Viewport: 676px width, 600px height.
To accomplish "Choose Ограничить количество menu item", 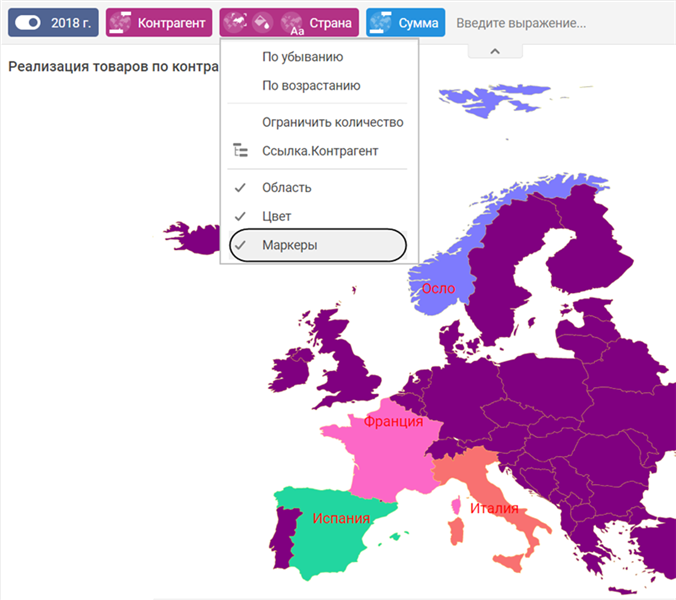I will pyautogui.click(x=332, y=122).
